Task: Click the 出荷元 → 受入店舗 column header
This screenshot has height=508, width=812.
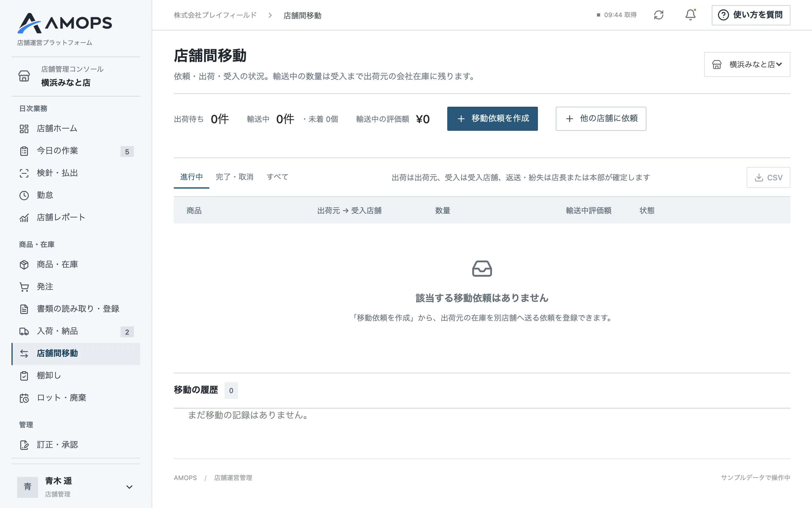Action: coord(349,211)
